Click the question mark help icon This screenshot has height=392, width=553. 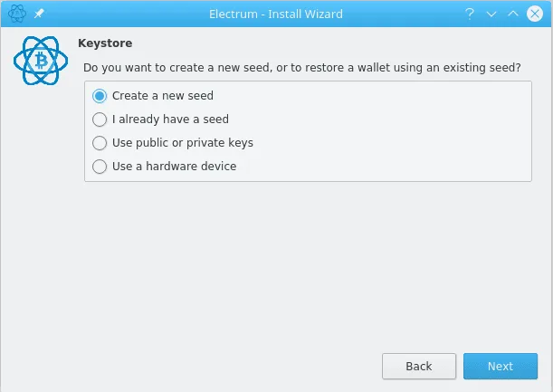470,14
